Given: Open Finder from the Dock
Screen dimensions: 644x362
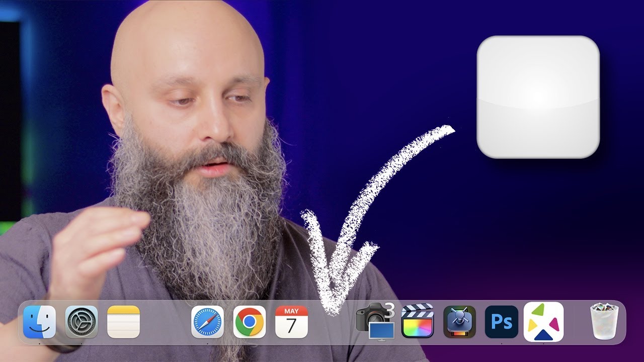Looking at the screenshot, I should (x=39, y=322).
